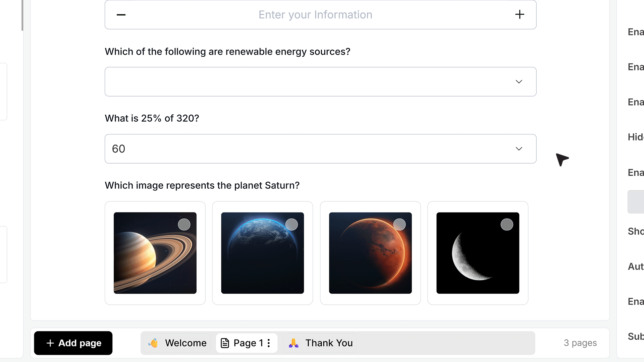The image size is (644, 362).
Task: Click the Add page button
Action: (x=73, y=343)
